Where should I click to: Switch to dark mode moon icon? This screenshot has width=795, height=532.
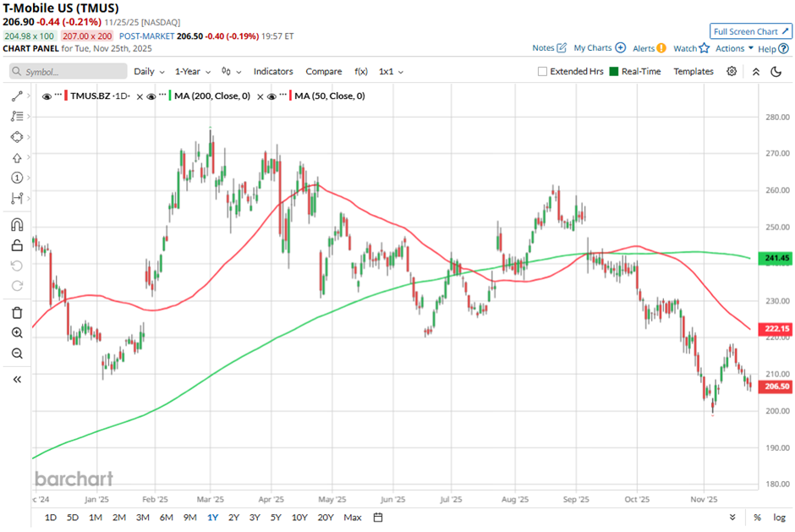pos(776,72)
